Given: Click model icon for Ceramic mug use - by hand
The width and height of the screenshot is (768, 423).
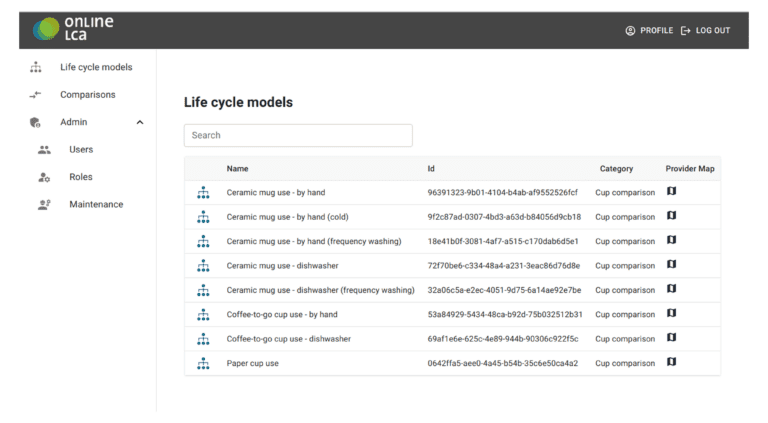Looking at the screenshot, I should (x=203, y=193).
